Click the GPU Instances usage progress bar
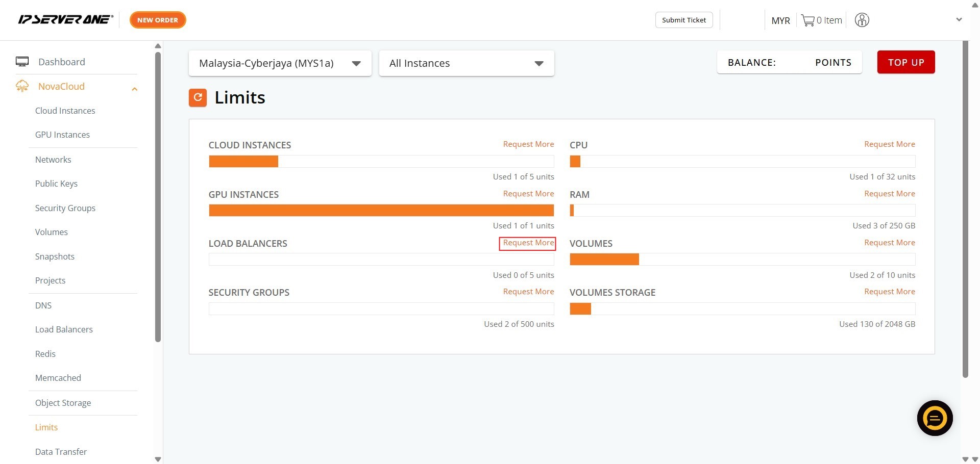This screenshot has width=980, height=464. pos(381,210)
